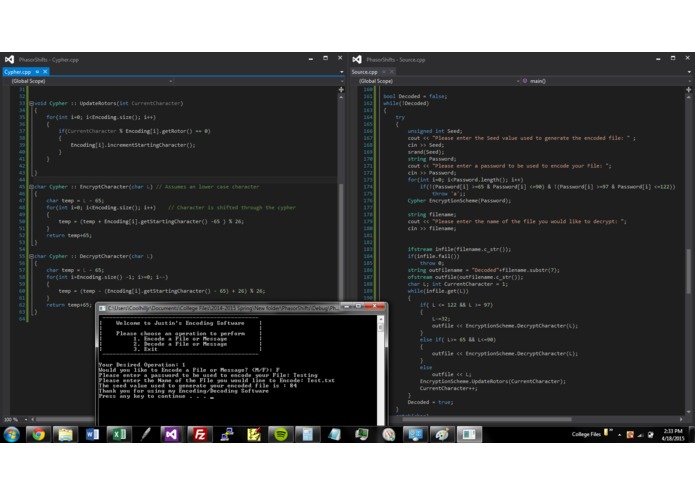Click Visual Studio logo in Cypher.cpp window

[x=9, y=59]
